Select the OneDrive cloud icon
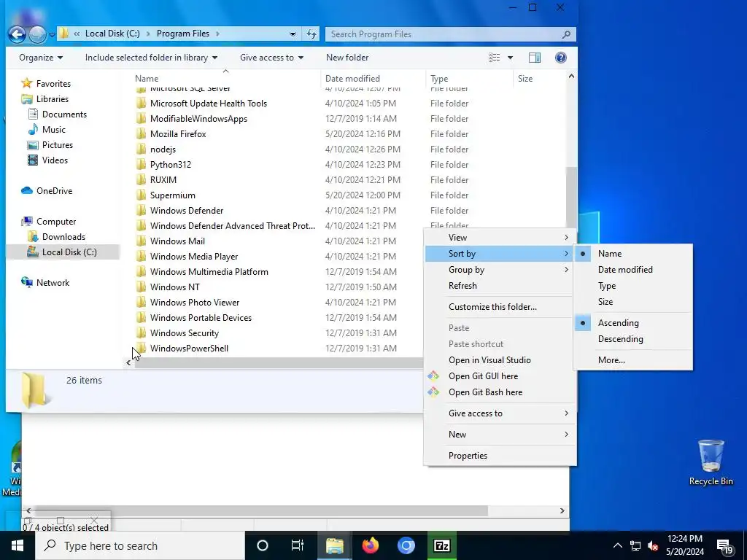747x560 pixels. click(x=27, y=190)
